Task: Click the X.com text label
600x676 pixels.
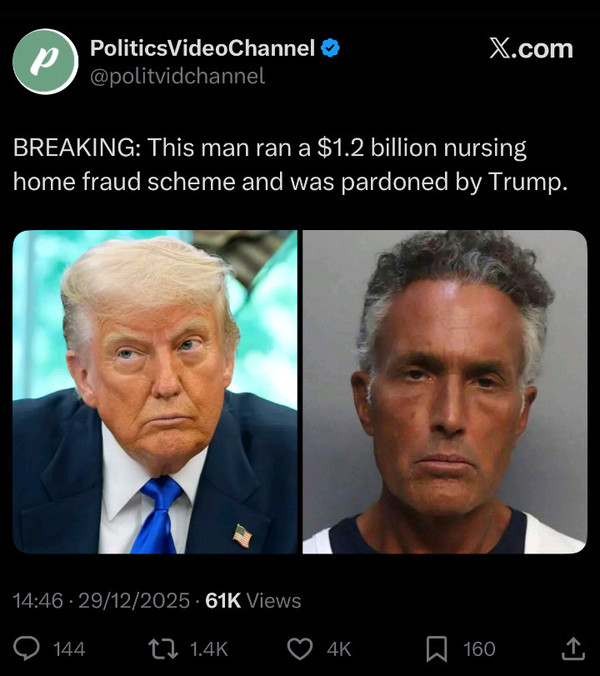Action: (531, 48)
